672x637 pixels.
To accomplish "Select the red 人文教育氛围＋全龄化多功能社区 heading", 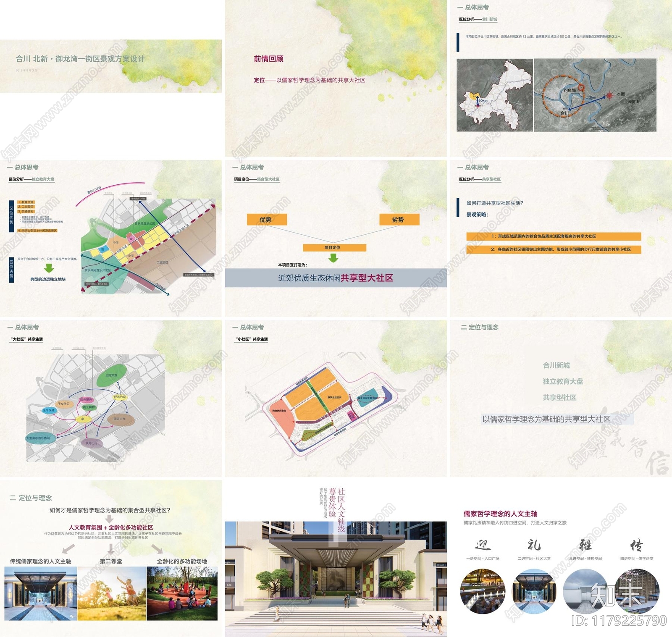I will [111, 527].
